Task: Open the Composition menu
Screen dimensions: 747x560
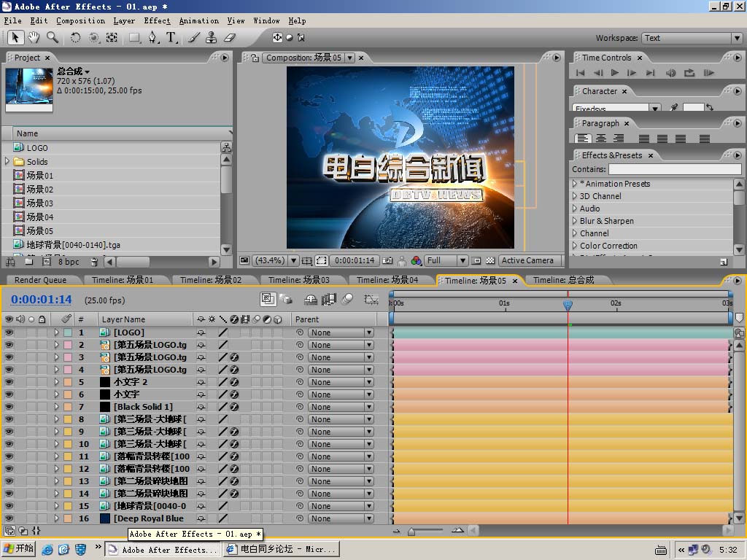Action: click(x=80, y=21)
